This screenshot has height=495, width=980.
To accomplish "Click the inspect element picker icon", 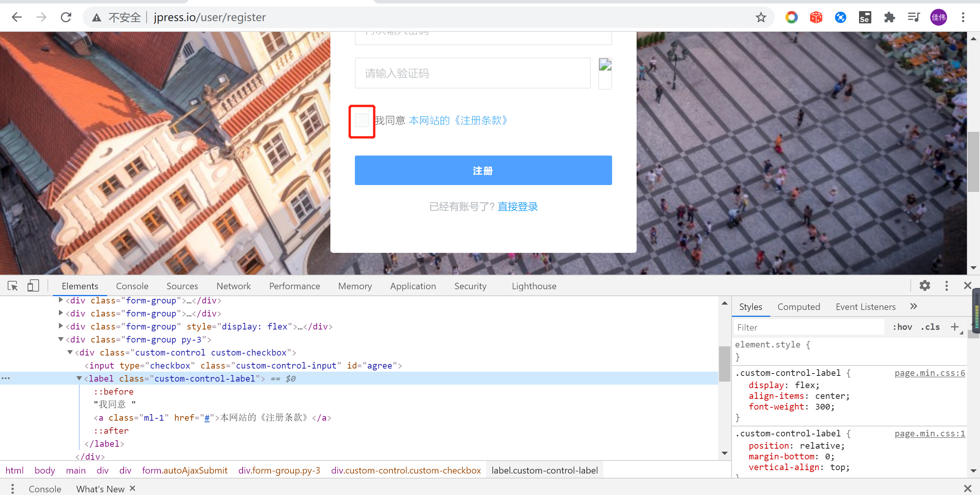I will pos(13,286).
